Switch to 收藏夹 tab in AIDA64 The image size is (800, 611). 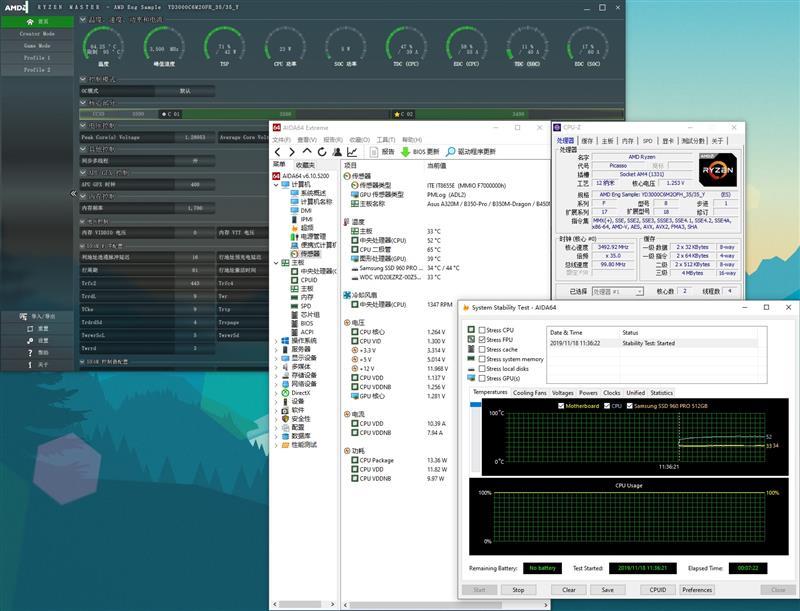tap(305, 165)
